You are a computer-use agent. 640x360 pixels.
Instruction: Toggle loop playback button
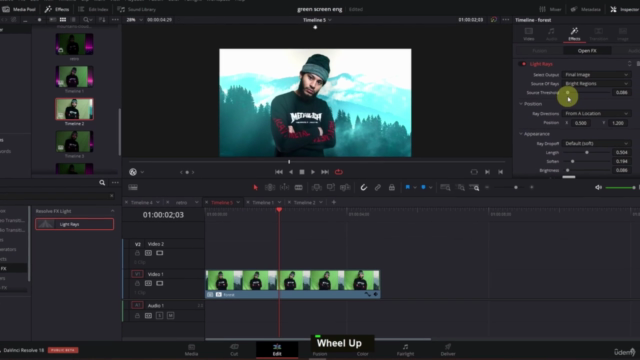[339, 172]
